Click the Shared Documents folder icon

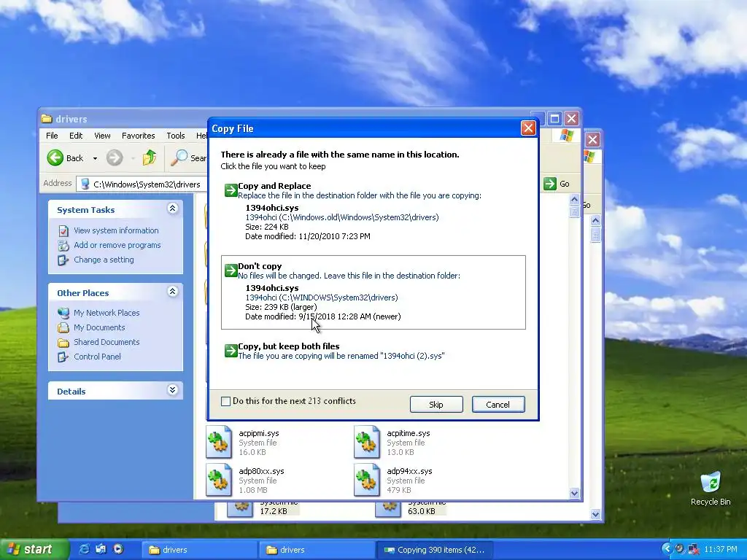(63, 343)
